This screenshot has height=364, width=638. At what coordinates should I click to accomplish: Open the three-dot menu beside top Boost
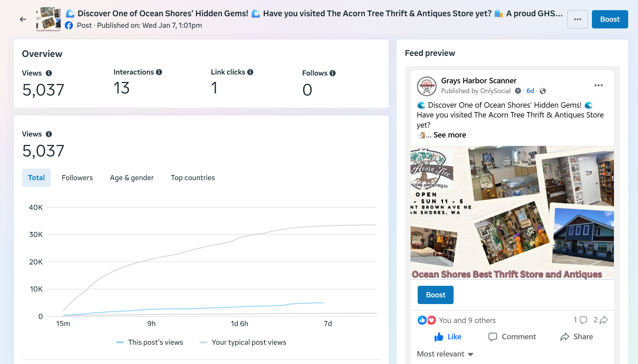click(577, 19)
